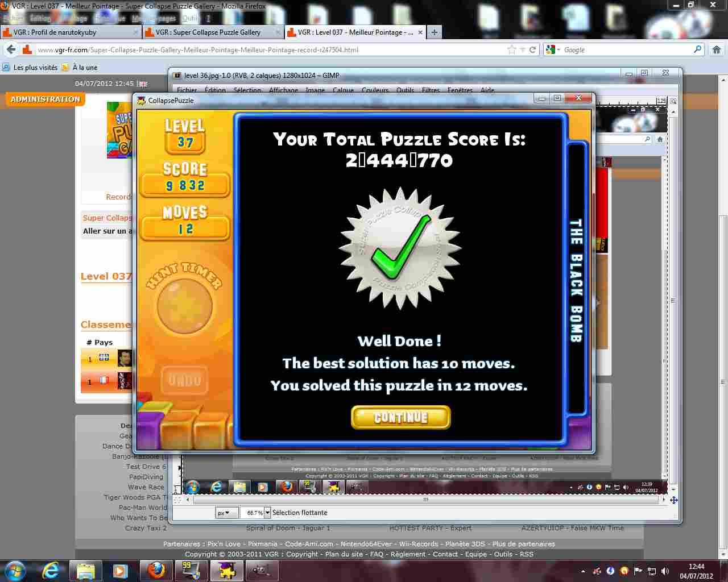
Task: Reload the page with the refresh icon
Action: point(533,50)
